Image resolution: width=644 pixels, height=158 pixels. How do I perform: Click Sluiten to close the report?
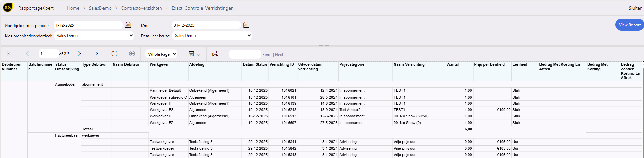pos(636,8)
